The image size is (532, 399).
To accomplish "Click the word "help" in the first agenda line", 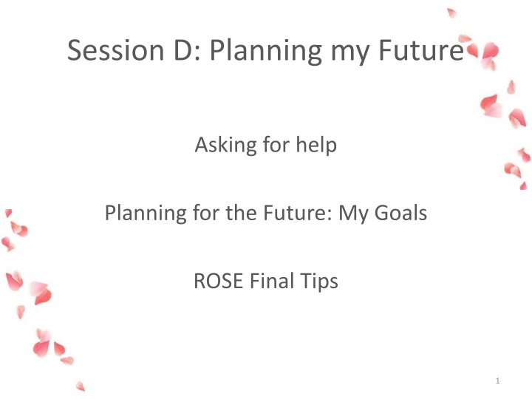I will coord(316,145).
